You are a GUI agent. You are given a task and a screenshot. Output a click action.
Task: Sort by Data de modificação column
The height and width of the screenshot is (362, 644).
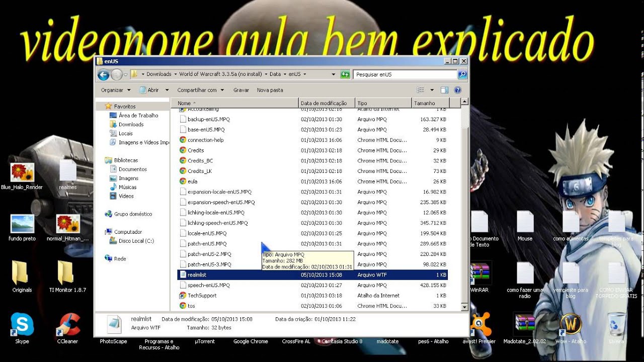tap(327, 103)
